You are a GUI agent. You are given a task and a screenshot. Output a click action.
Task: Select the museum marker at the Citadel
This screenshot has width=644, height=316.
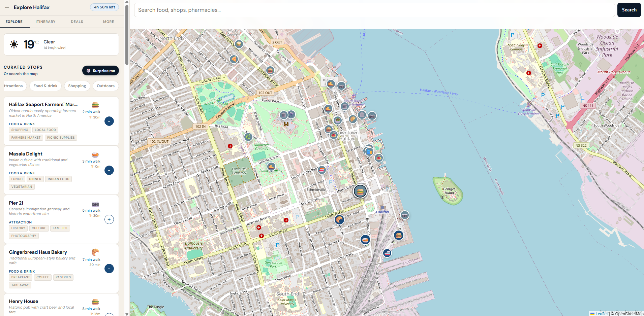pyautogui.click(x=284, y=115)
